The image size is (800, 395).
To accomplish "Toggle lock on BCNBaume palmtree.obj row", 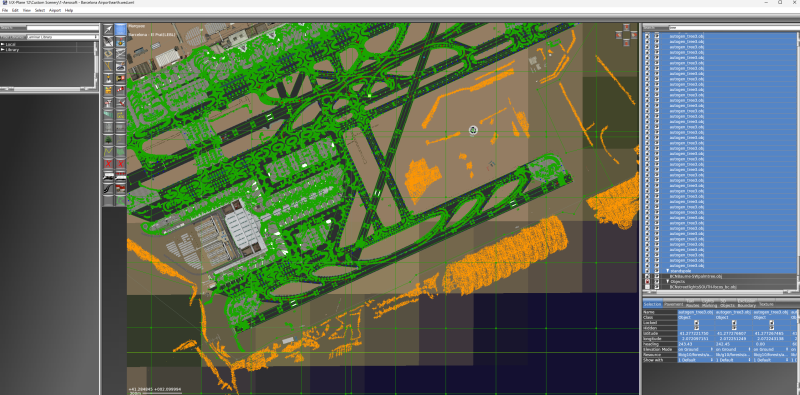I will coord(647,276).
